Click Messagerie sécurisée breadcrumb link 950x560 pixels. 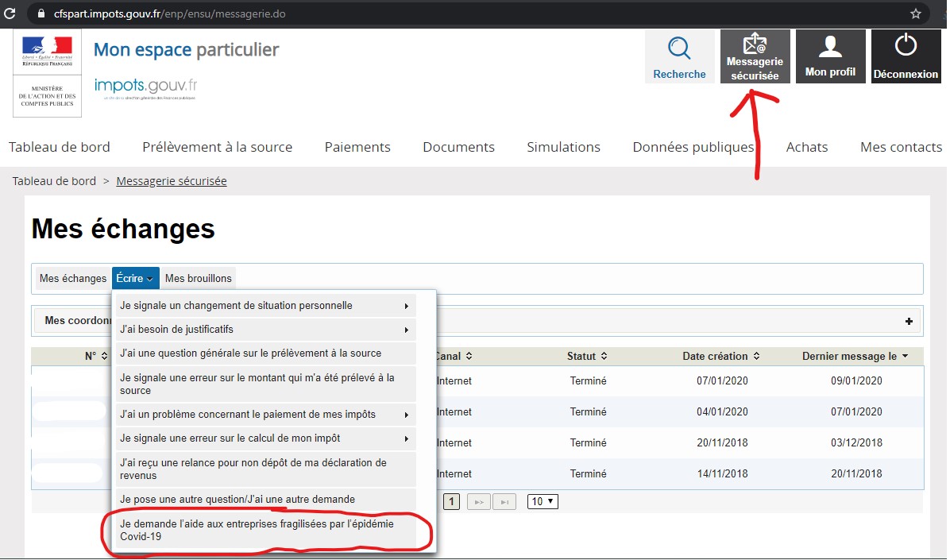click(172, 180)
